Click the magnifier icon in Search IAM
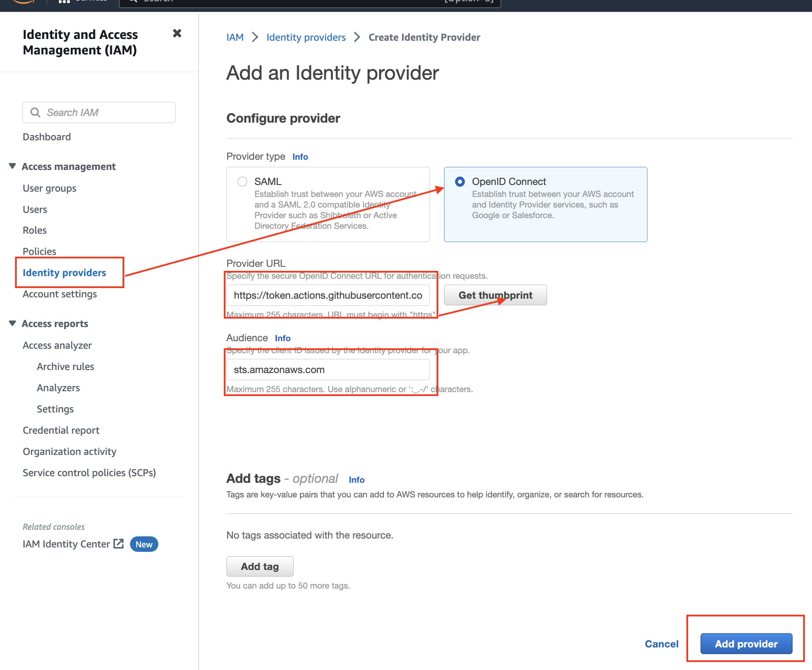The height and width of the screenshot is (670, 812). point(35,112)
